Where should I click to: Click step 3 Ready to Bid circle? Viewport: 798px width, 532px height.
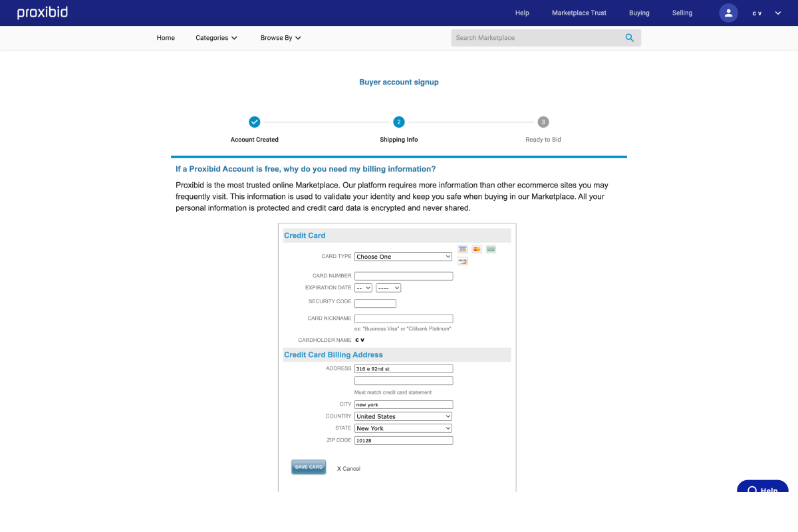tap(543, 122)
